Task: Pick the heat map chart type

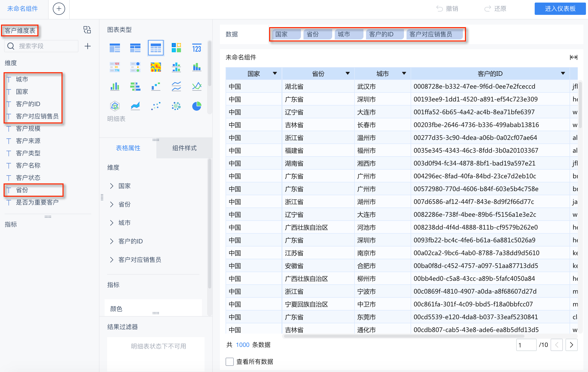Action: coord(156,67)
